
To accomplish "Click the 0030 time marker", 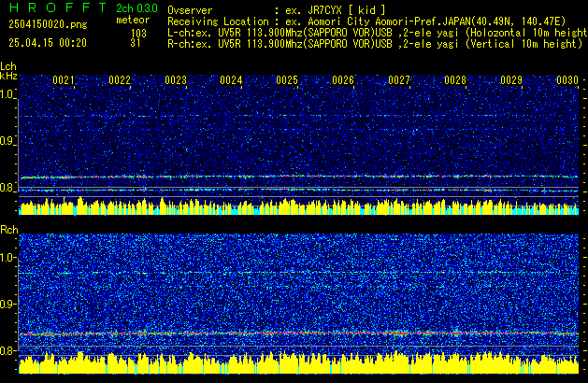I will coord(567,80).
